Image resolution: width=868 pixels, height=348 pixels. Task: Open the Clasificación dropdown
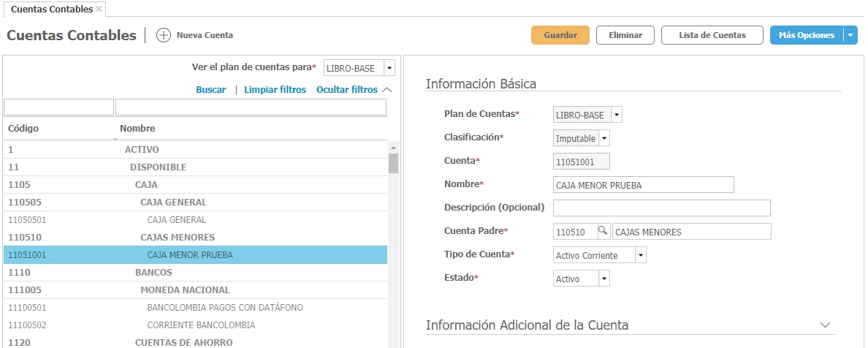[604, 138]
